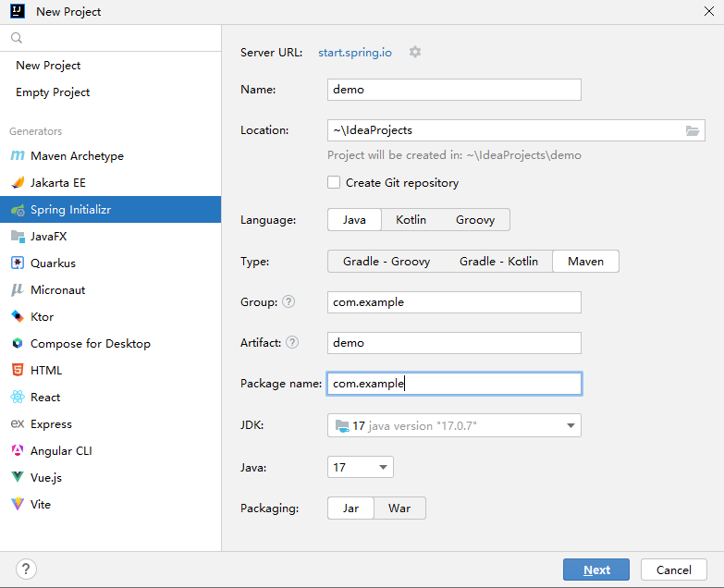Click the search magnifier icon
Image resolution: width=724 pixels, height=588 pixels.
(17, 38)
